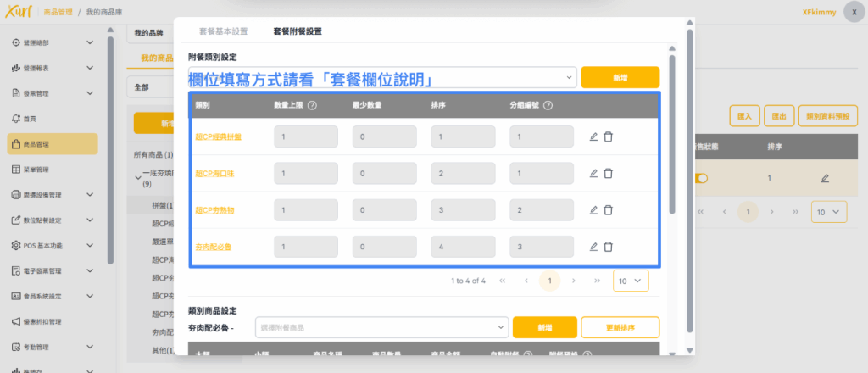
Task: Open the 附餐類別 selection dropdown
Action: (x=381, y=77)
